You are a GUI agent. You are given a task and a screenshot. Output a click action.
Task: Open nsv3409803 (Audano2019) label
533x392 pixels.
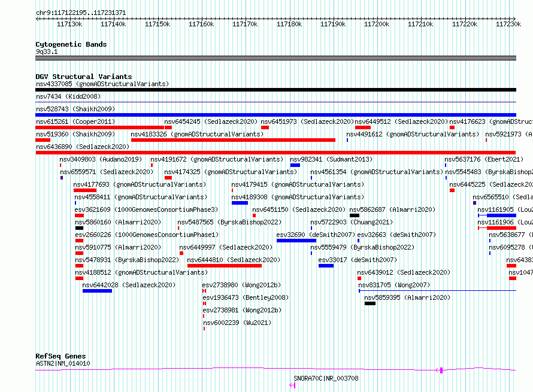(101, 159)
